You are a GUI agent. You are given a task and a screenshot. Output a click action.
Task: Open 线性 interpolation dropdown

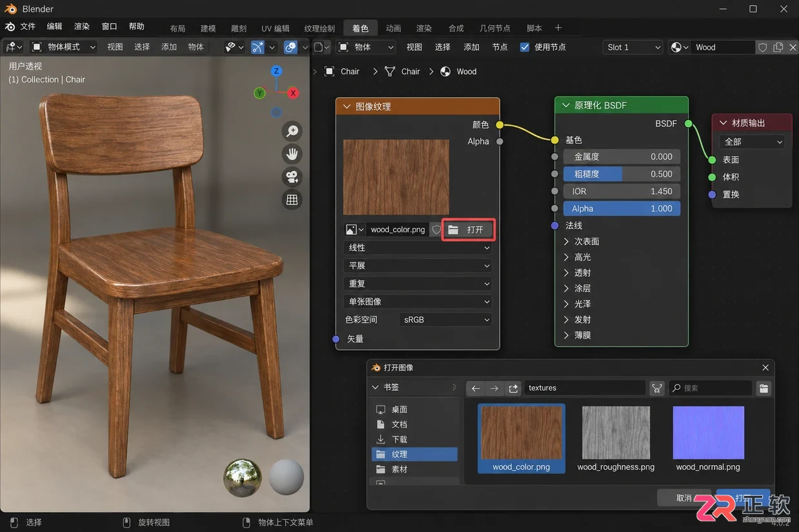click(x=418, y=248)
